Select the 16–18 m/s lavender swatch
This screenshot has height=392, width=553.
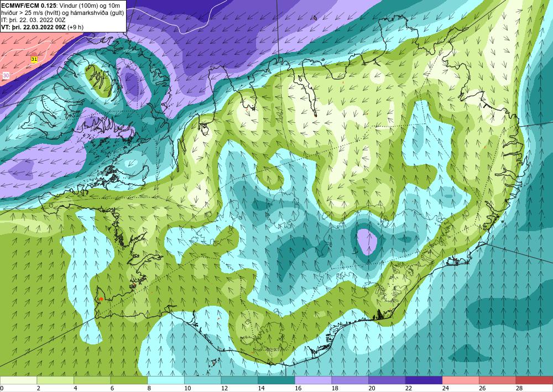point(313,380)
